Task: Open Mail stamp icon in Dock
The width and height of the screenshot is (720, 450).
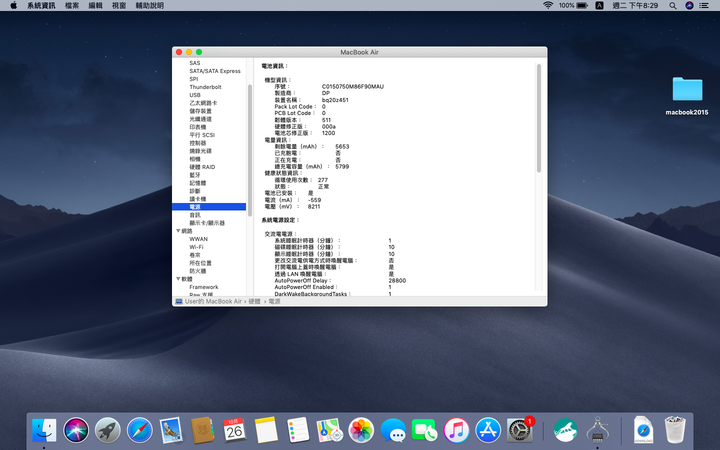Action: pyautogui.click(x=171, y=431)
